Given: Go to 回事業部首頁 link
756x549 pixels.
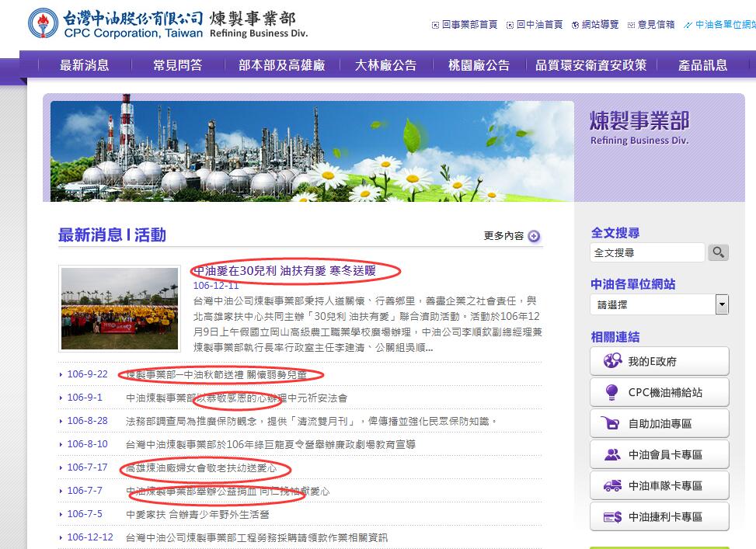Looking at the screenshot, I should tap(469, 25).
